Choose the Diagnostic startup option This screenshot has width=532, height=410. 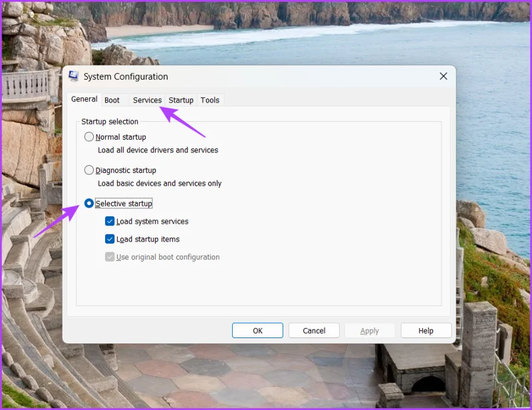(x=89, y=170)
